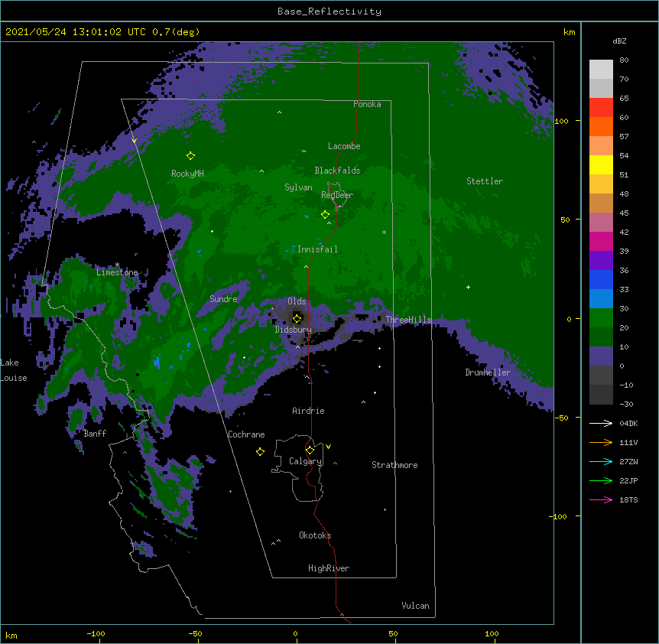Click the Sylvan label

pos(298,187)
